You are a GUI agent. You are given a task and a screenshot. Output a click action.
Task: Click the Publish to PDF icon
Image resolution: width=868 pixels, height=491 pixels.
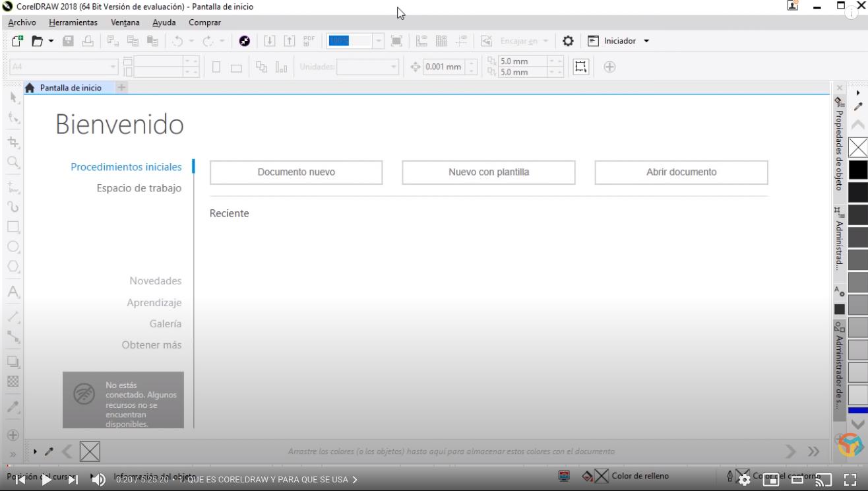(309, 41)
